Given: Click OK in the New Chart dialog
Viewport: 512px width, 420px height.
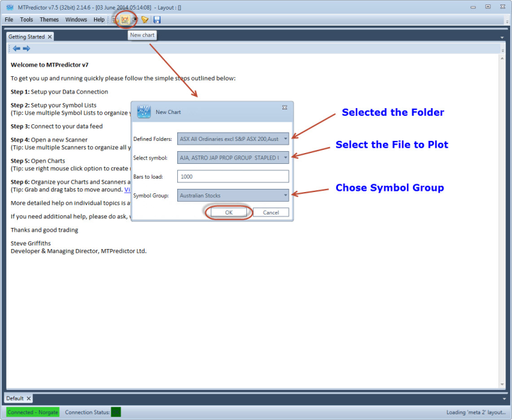Looking at the screenshot, I should click(x=228, y=213).
